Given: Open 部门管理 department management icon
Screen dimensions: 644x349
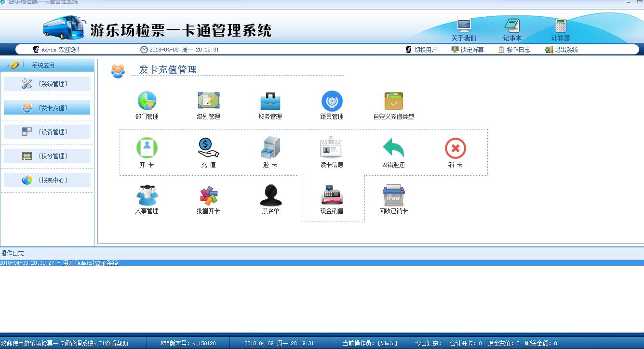Looking at the screenshot, I should pyautogui.click(x=147, y=101).
